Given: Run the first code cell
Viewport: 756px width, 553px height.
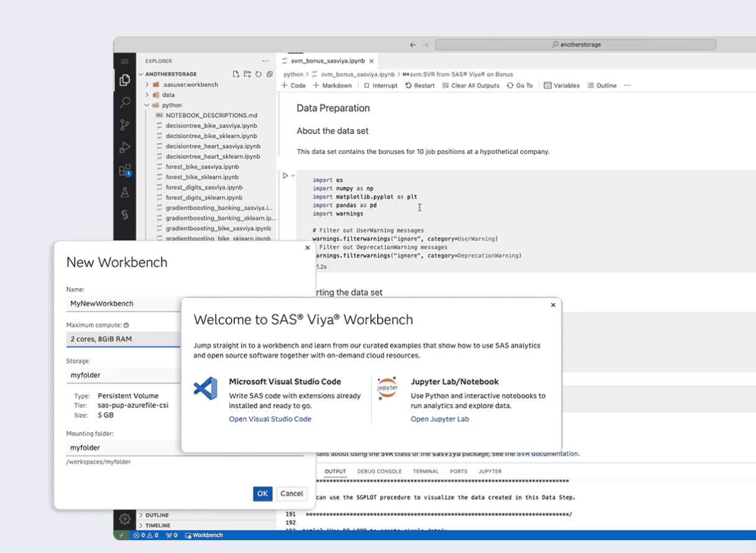Looking at the screenshot, I should click(x=285, y=176).
